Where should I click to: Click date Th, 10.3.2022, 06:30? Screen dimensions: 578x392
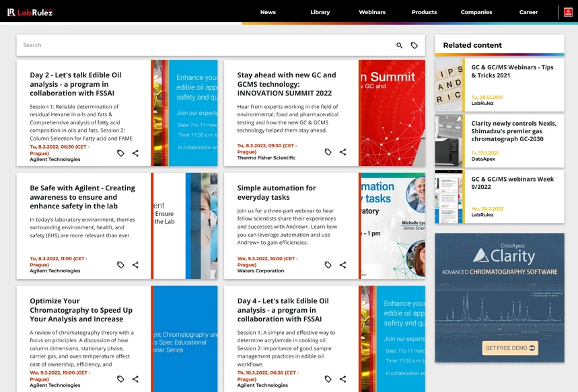pos(268,375)
